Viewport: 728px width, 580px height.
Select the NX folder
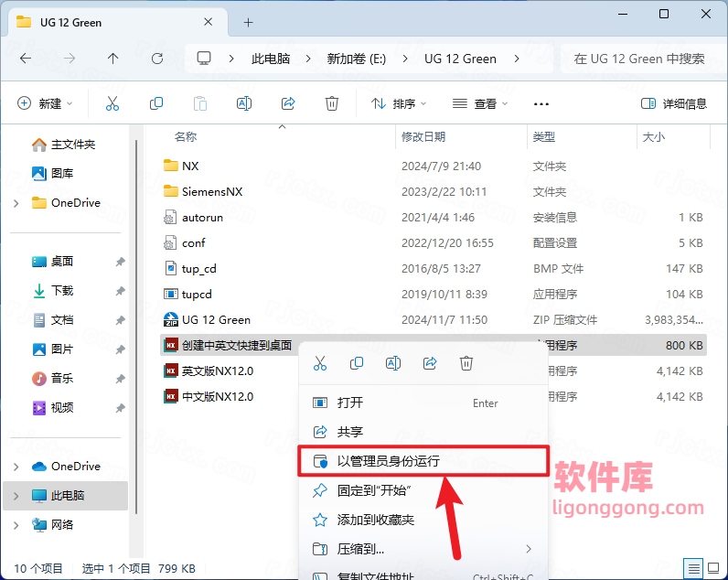coord(434,166)
